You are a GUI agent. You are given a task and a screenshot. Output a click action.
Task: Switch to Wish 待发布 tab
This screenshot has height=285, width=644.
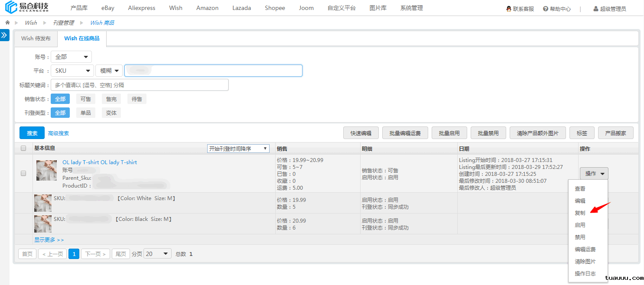click(36, 39)
